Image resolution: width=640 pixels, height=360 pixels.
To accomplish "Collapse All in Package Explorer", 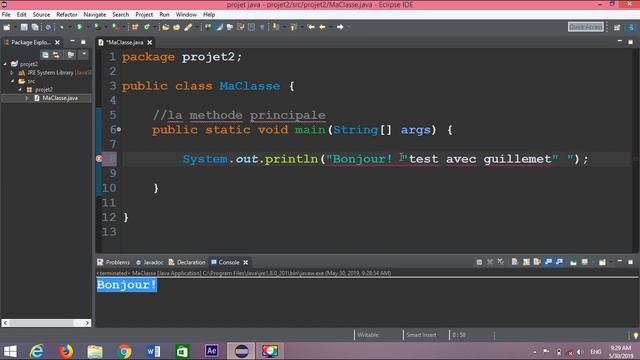I will pos(45,55).
